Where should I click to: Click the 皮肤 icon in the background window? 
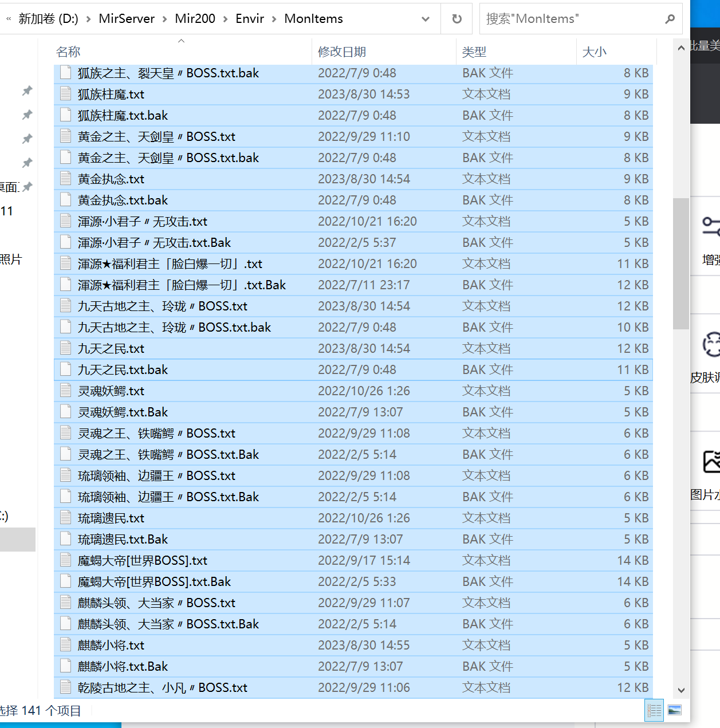(x=711, y=344)
